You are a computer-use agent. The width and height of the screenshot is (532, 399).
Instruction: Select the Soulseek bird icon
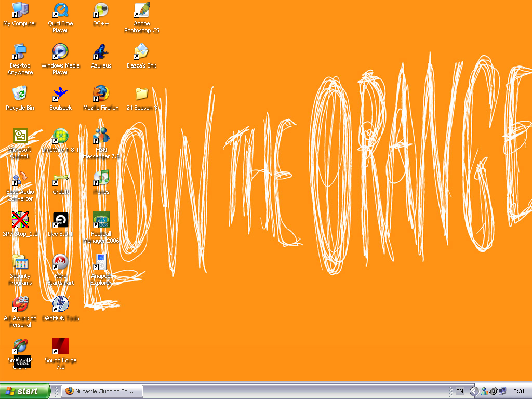tap(60, 94)
